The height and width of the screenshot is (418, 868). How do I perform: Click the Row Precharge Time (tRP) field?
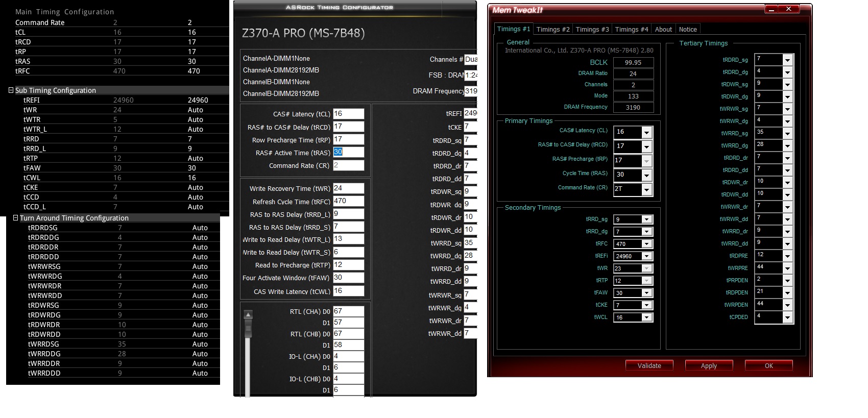coord(348,139)
